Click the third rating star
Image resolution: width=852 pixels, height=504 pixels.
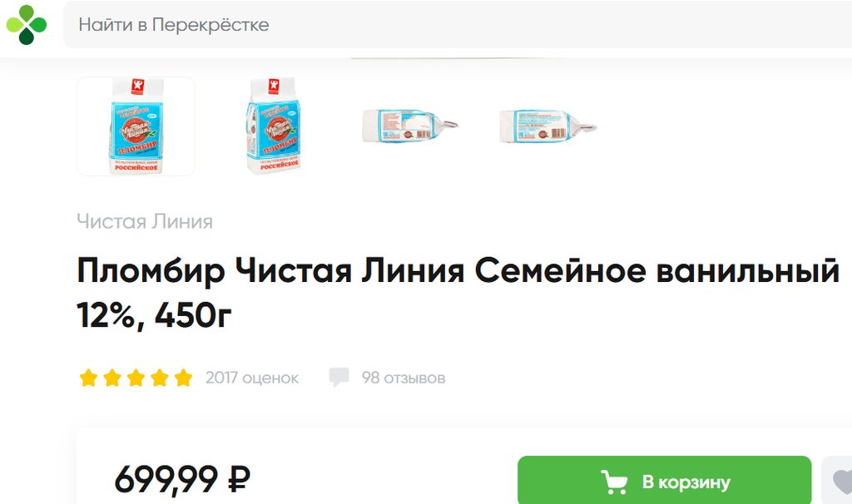click(x=136, y=378)
